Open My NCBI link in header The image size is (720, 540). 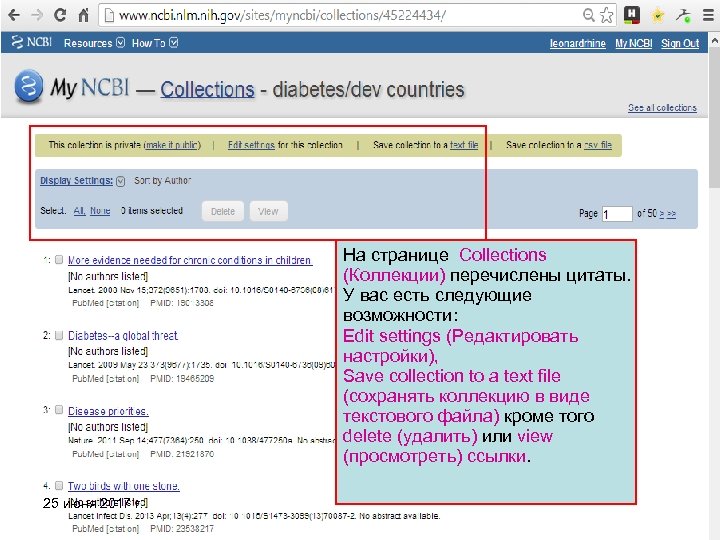pos(633,43)
